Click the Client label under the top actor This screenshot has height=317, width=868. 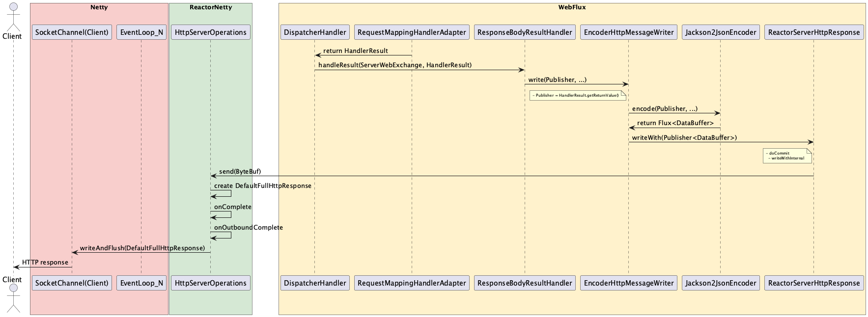[12, 36]
